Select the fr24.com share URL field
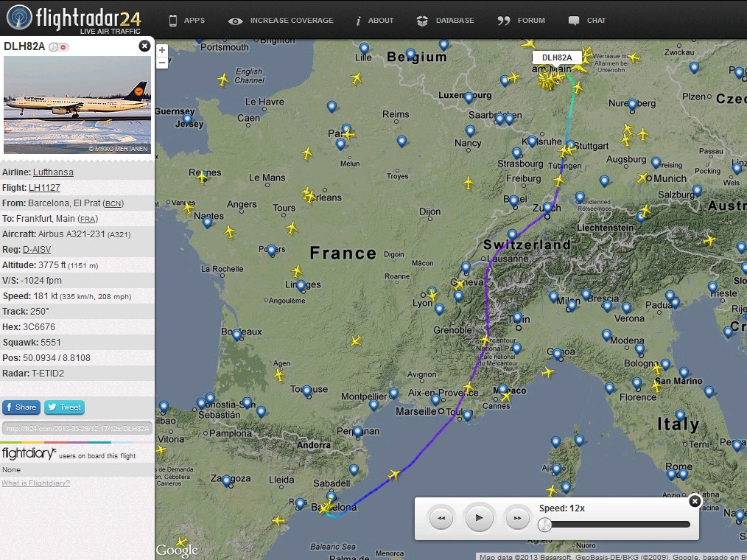The height and width of the screenshot is (560, 747). [77, 428]
